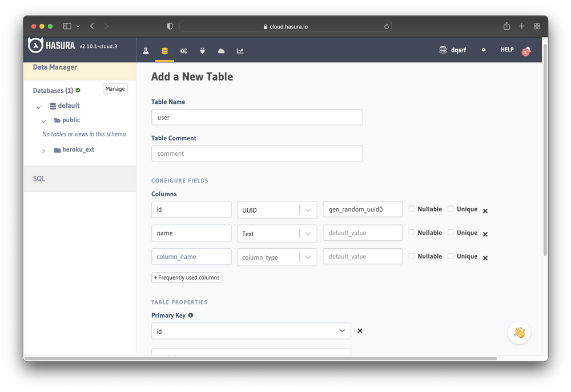The image size is (571, 392).
Task: Open the Primary Key id dropdown
Action: [251, 331]
